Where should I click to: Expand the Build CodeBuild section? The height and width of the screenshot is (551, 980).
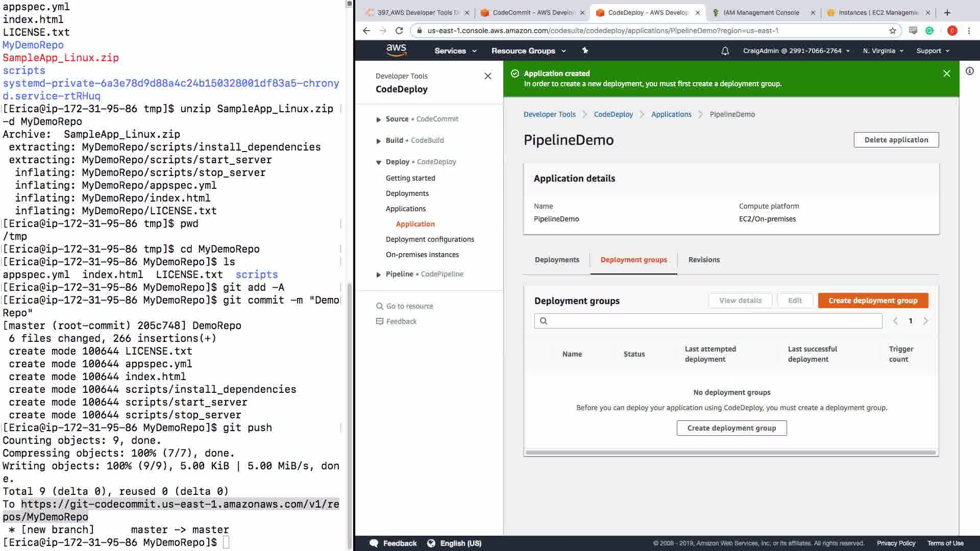point(379,141)
